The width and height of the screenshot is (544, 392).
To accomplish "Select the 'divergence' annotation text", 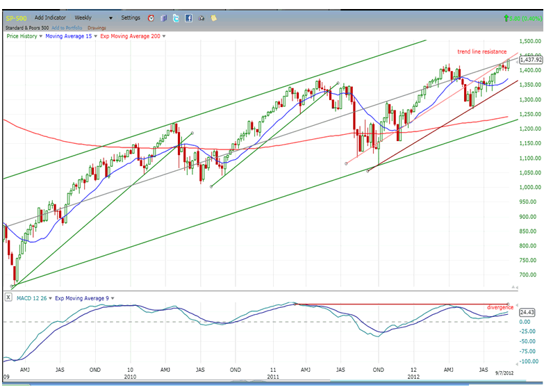I will tap(500, 307).
